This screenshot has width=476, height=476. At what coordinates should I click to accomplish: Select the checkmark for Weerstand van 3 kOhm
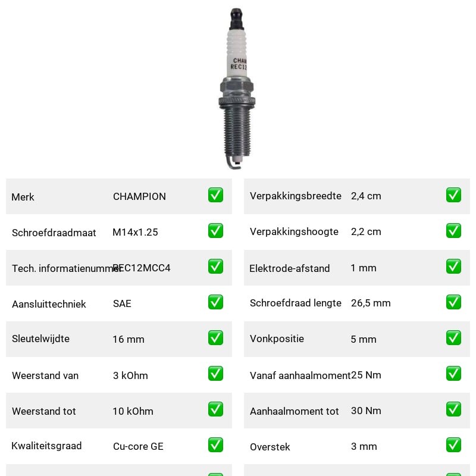(x=215, y=374)
